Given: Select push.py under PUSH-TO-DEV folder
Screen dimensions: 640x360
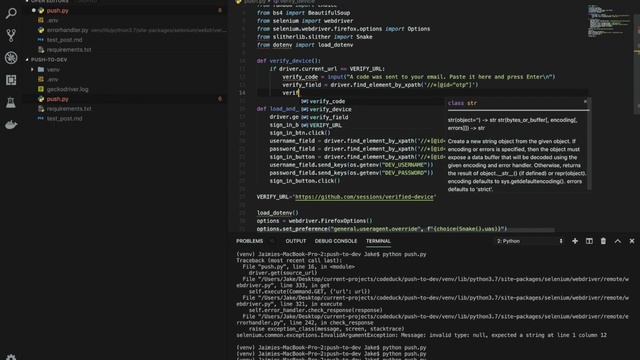Looking at the screenshot, I should click(58, 99).
